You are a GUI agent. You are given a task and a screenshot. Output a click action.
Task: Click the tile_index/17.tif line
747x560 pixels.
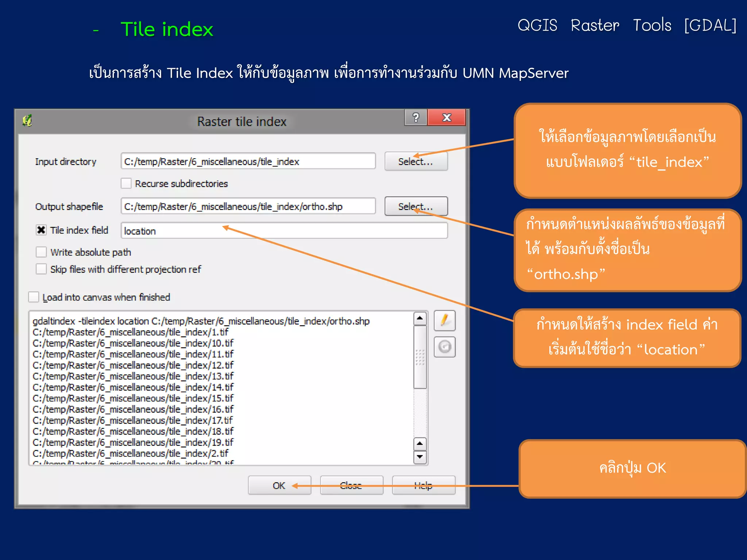(x=133, y=420)
